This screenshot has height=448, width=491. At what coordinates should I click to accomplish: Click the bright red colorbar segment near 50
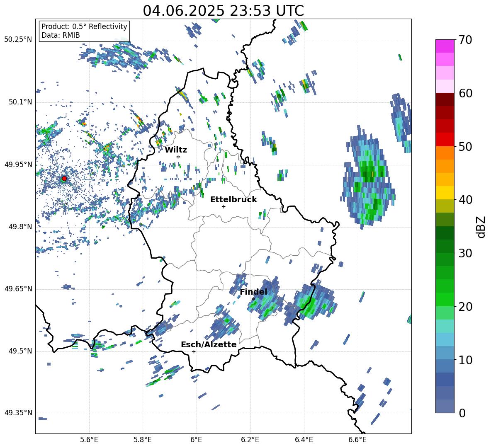pyautogui.click(x=445, y=140)
